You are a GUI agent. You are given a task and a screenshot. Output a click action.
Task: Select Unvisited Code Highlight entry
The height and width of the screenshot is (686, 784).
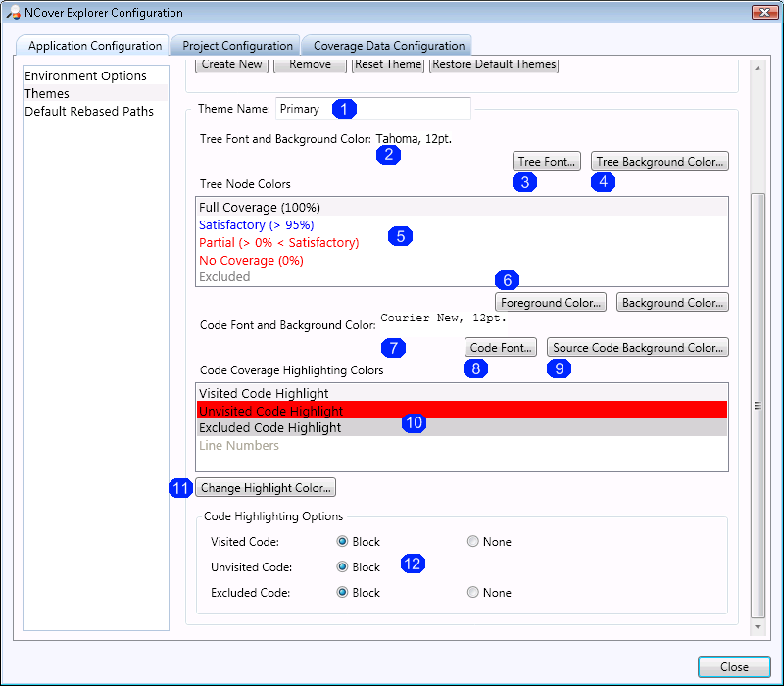click(x=462, y=411)
